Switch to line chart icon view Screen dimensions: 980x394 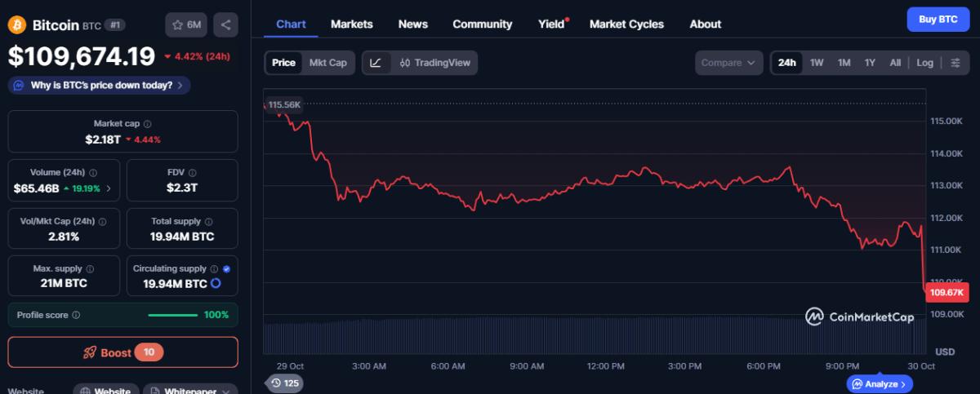click(376, 63)
